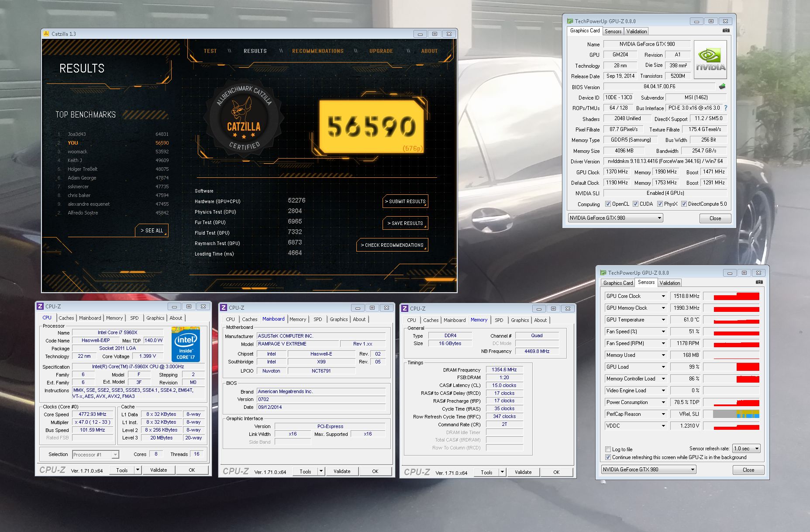Click the GPU-Z title icon in Graphics Card window
Viewport: 810px width, 532px height.
coord(570,21)
